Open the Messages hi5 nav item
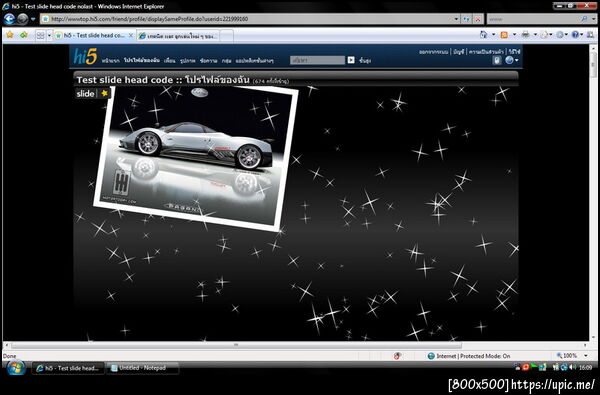Viewport: 600px width, 395px height. (208, 60)
